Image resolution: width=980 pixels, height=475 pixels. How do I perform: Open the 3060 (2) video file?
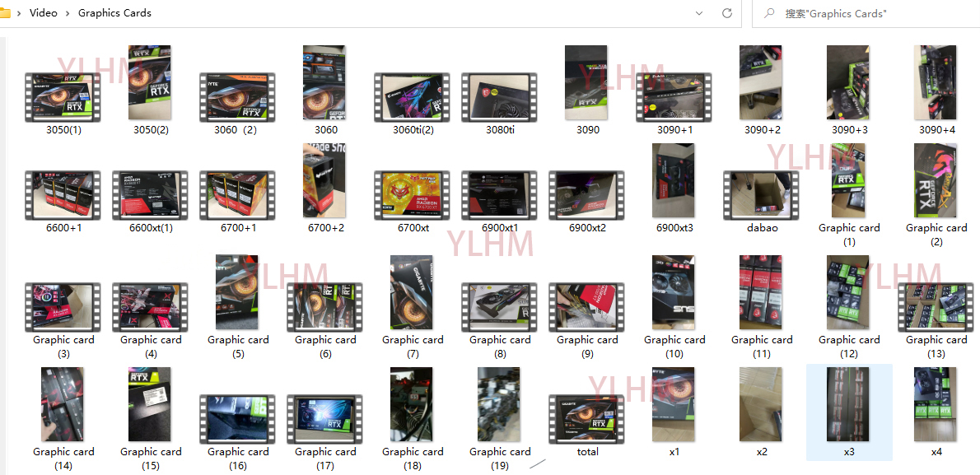click(237, 97)
